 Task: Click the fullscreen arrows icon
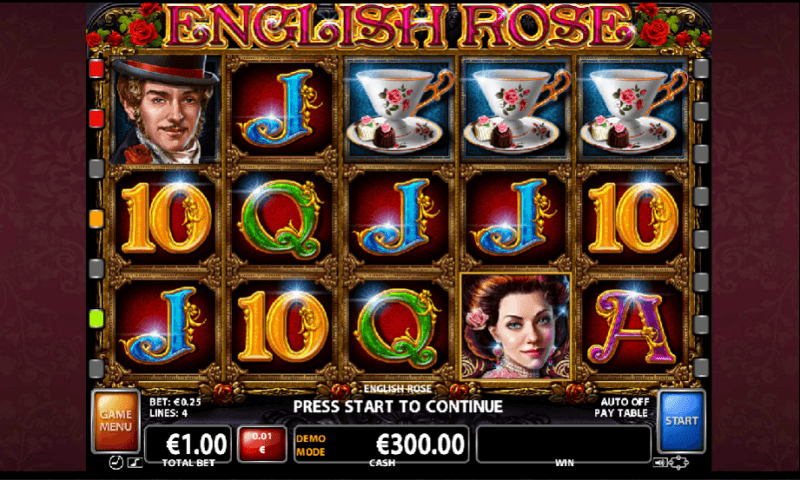point(679,463)
